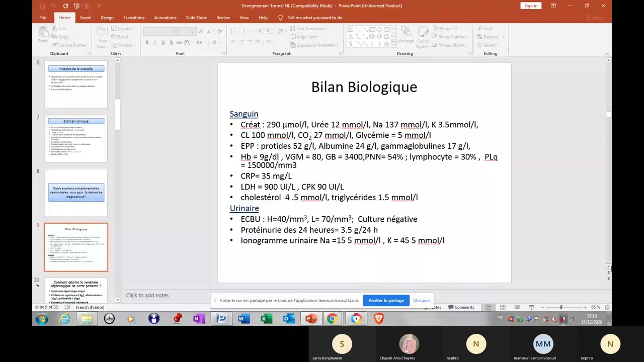Click the Arrange button

click(406, 37)
